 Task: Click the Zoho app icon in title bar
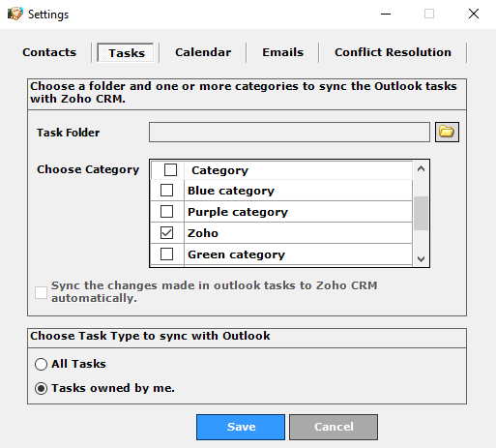coord(15,14)
